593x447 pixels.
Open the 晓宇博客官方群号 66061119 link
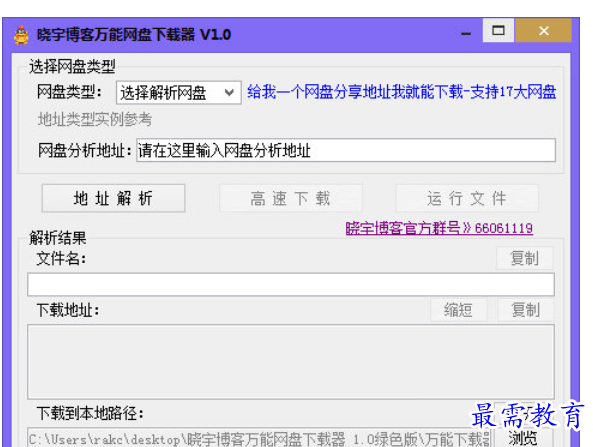439,228
